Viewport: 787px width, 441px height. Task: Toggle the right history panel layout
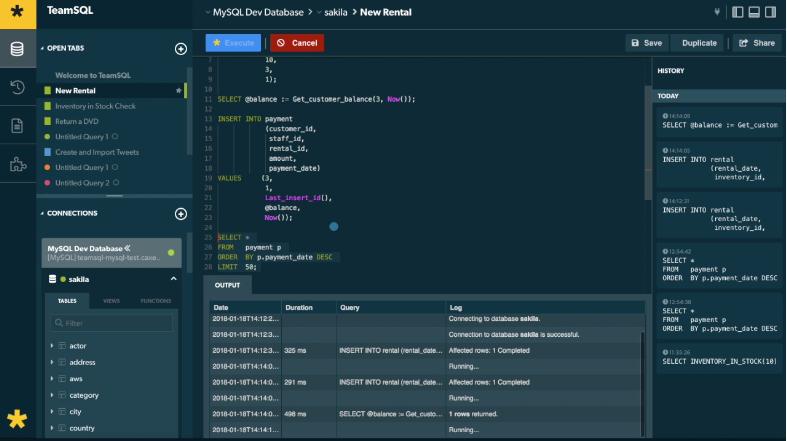[x=772, y=12]
